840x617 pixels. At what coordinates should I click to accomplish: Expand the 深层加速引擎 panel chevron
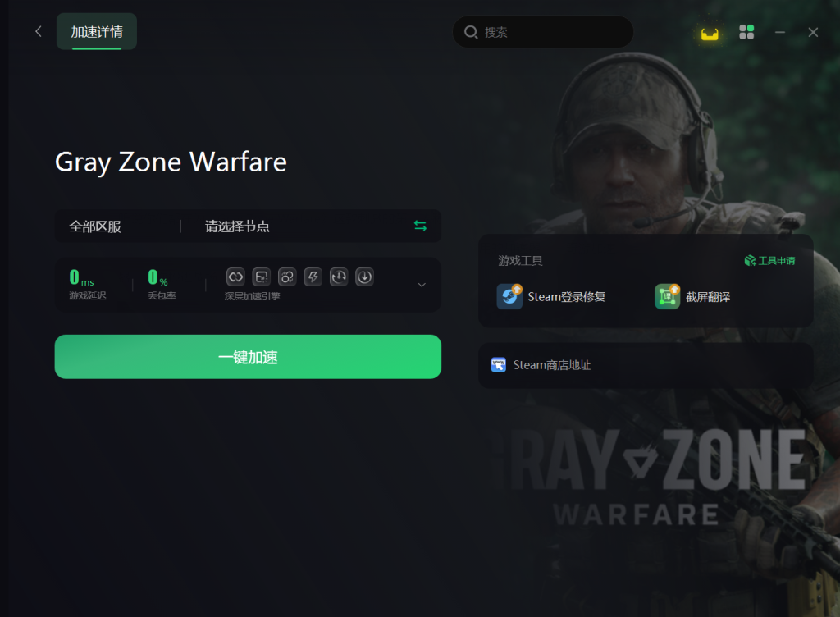tap(422, 285)
